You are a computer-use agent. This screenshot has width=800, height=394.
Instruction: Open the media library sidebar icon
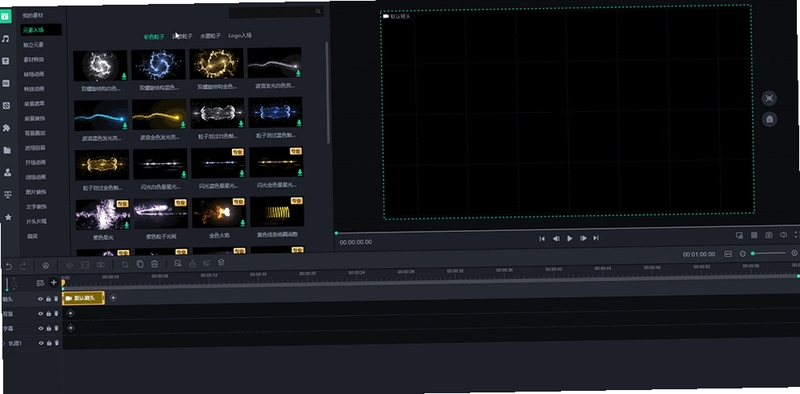click(5, 16)
